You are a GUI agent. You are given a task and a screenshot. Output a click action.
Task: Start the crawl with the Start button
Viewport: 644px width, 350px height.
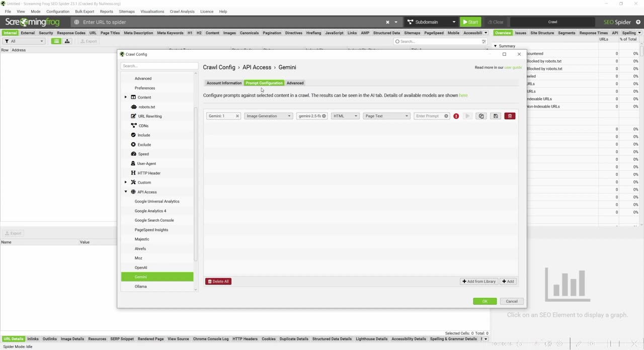[x=470, y=22]
